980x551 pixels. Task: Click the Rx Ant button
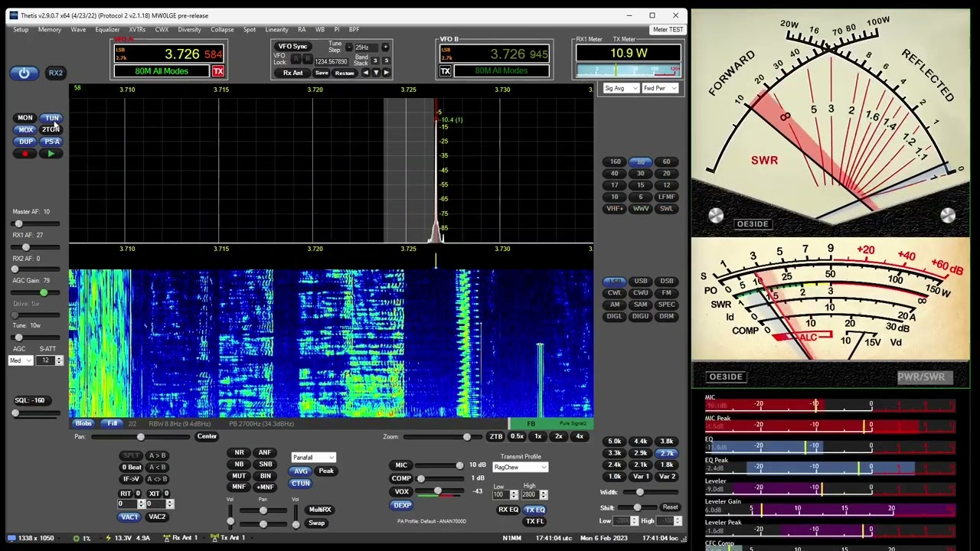click(x=292, y=73)
